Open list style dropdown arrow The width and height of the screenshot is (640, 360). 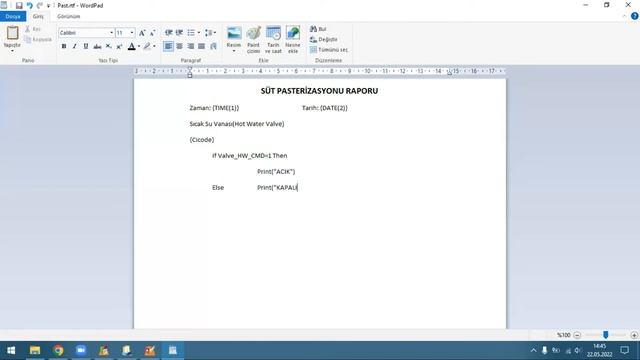pyautogui.click(x=199, y=33)
